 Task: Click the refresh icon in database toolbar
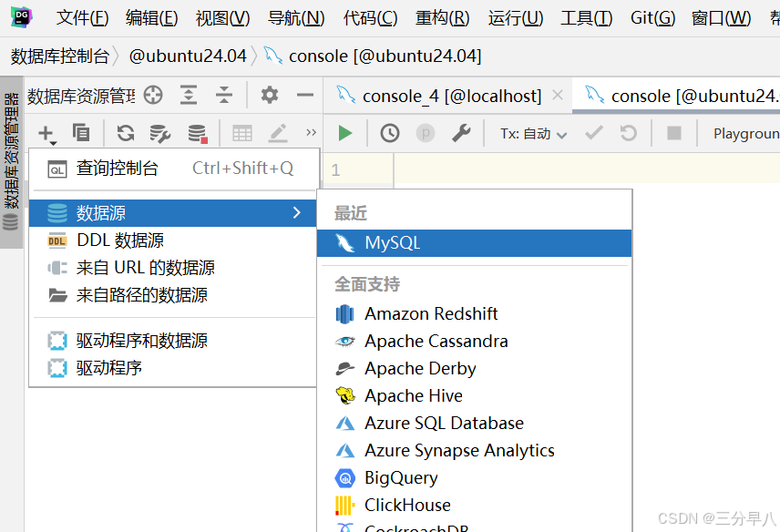pos(126,133)
